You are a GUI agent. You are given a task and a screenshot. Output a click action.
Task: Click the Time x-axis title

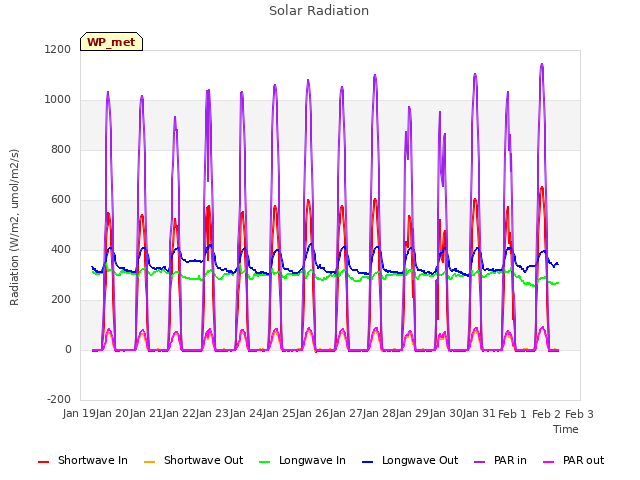566,429
